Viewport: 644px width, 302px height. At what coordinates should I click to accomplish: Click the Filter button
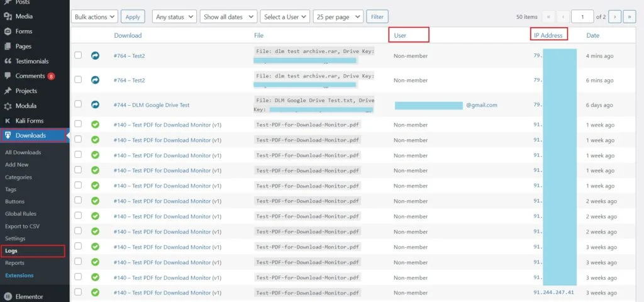(x=377, y=17)
